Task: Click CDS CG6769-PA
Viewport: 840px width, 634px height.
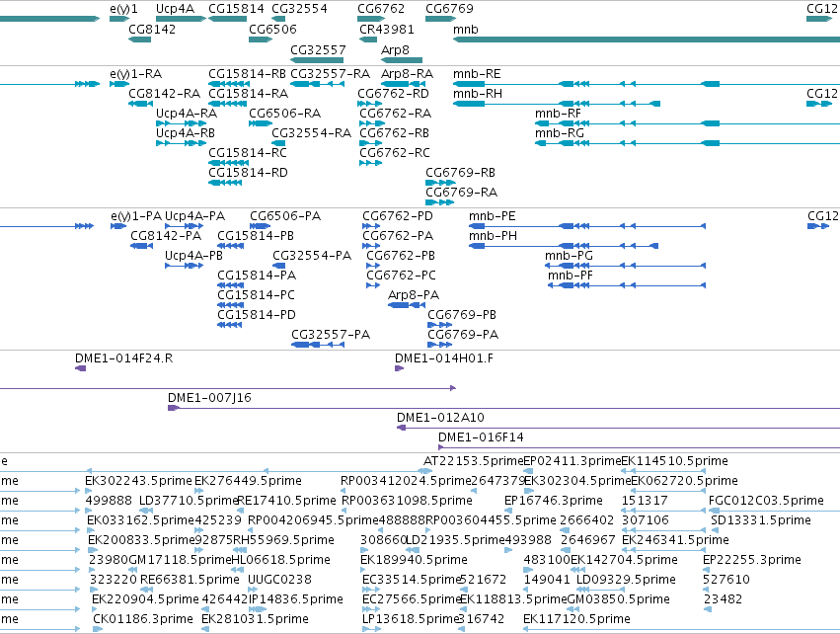Action: click(x=440, y=345)
